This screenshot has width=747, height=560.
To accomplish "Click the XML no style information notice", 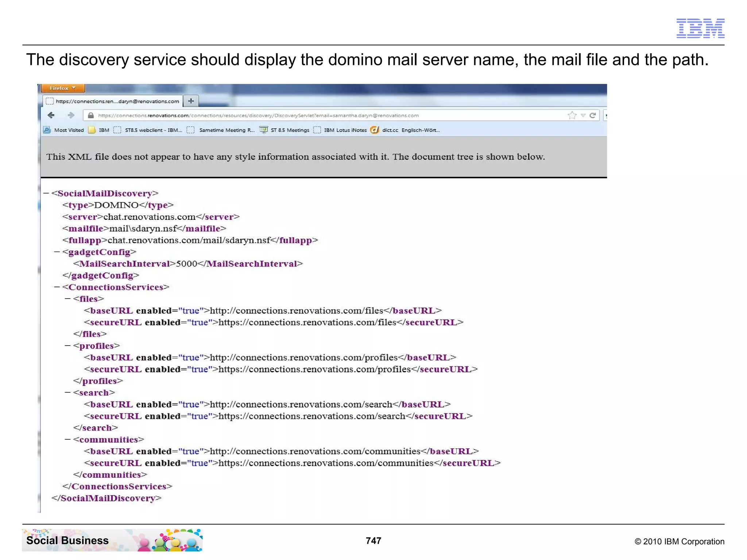I will [x=295, y=157].
